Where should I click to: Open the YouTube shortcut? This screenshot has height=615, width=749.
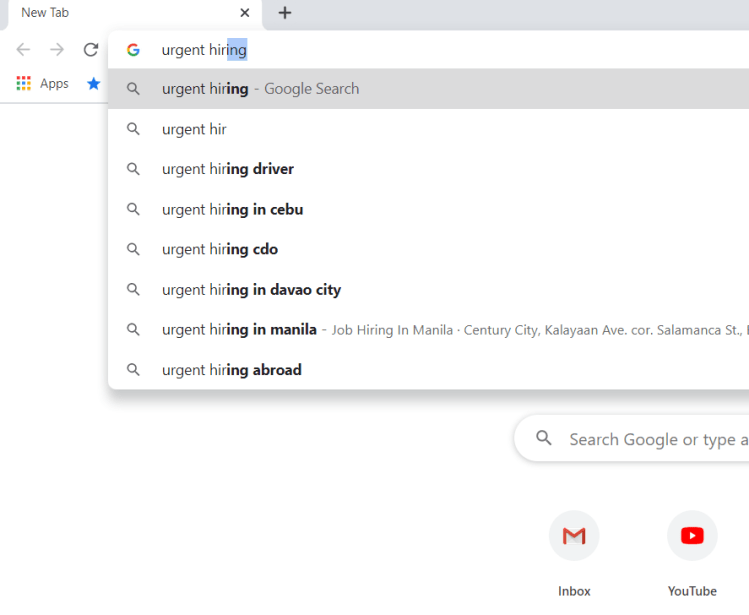pos(692,537)
